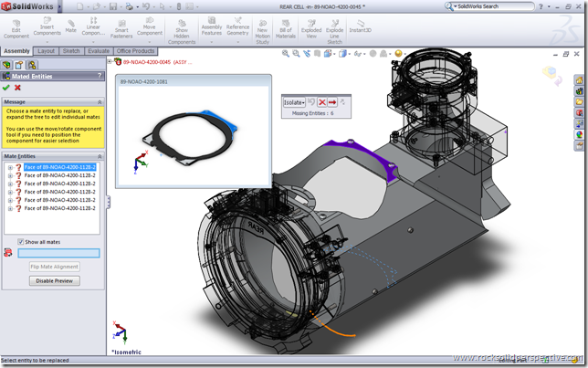Start a New Motion Study
The image size is (588, 368).
[x=263, y=32]
